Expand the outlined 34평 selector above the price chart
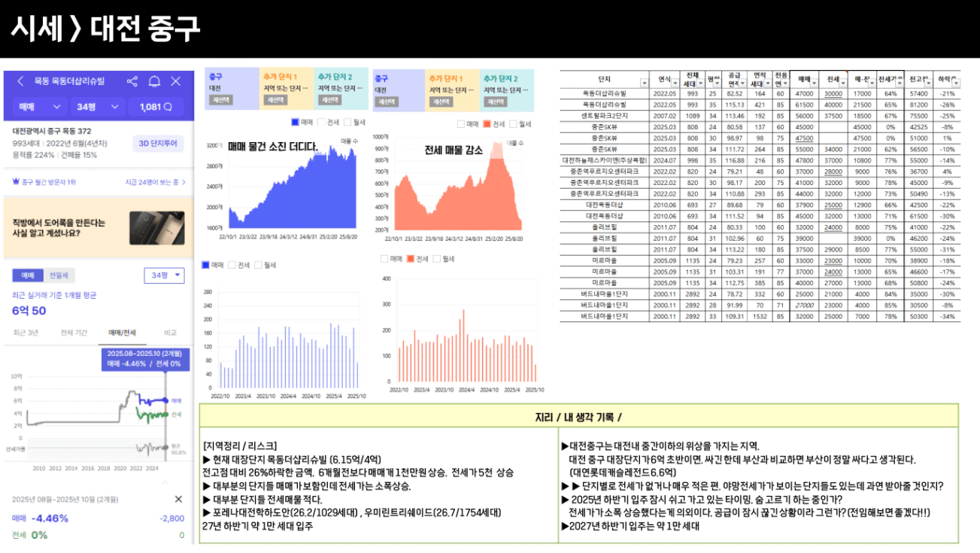The image size is (980, 553). coord(165,275)
